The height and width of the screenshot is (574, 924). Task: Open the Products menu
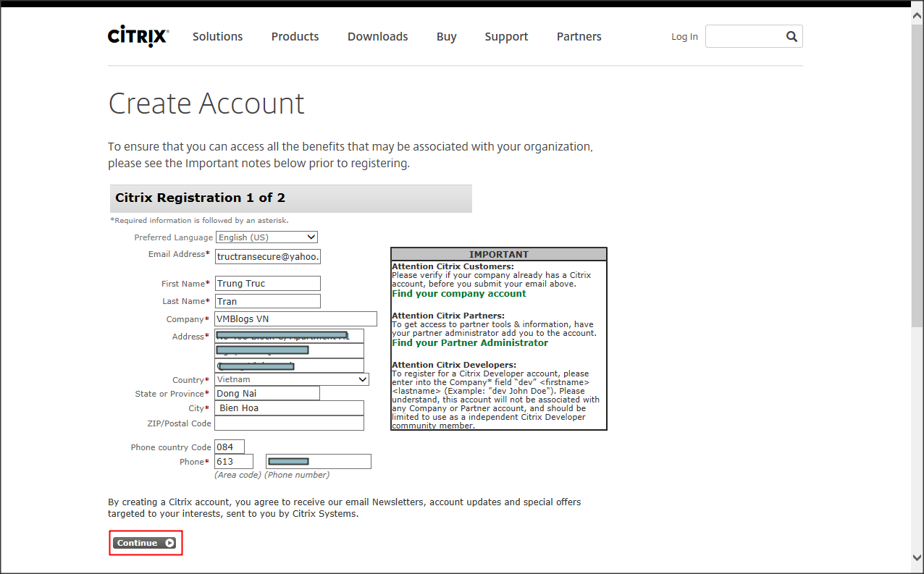pyautogui.click(x=295, y=37)
